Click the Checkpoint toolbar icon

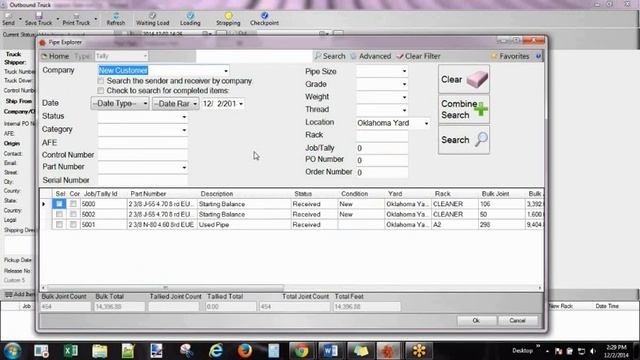click(x=264, y=19)
